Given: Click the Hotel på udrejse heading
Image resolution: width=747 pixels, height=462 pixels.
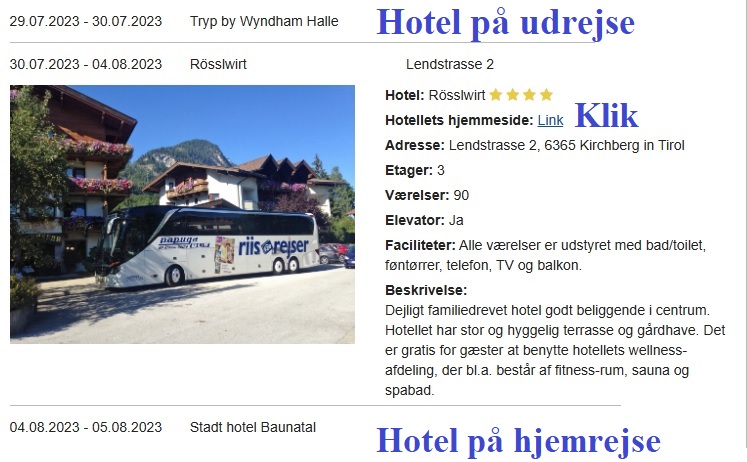Looking at the screenshot, I should pyautogui.click(x=505, y=23).
